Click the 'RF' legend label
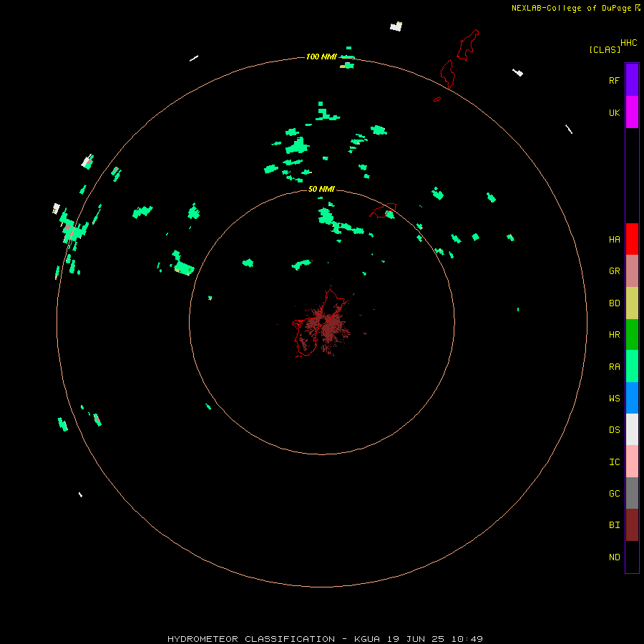The image size is (644, 644). coord(614,80)
